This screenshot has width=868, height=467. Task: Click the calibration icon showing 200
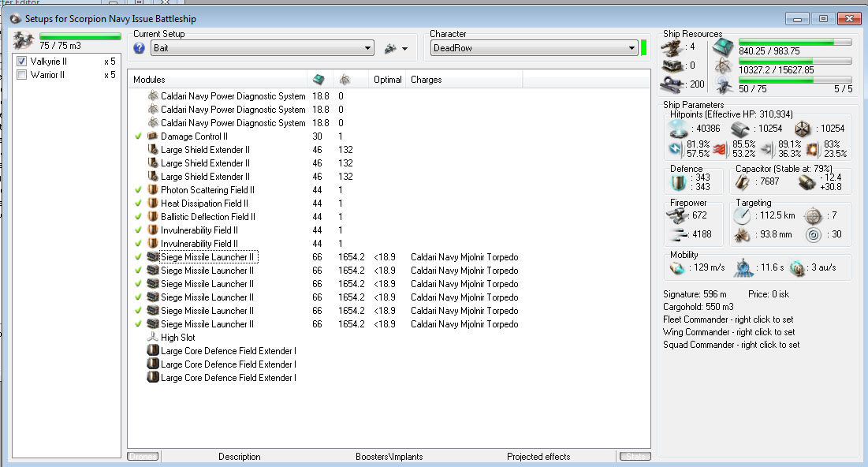[672, 84]
